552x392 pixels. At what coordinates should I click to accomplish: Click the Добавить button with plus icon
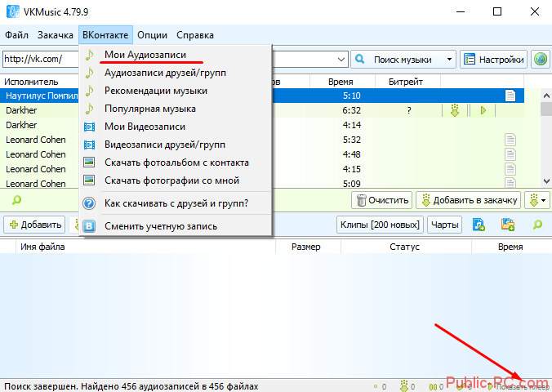[x=34, y=225]
